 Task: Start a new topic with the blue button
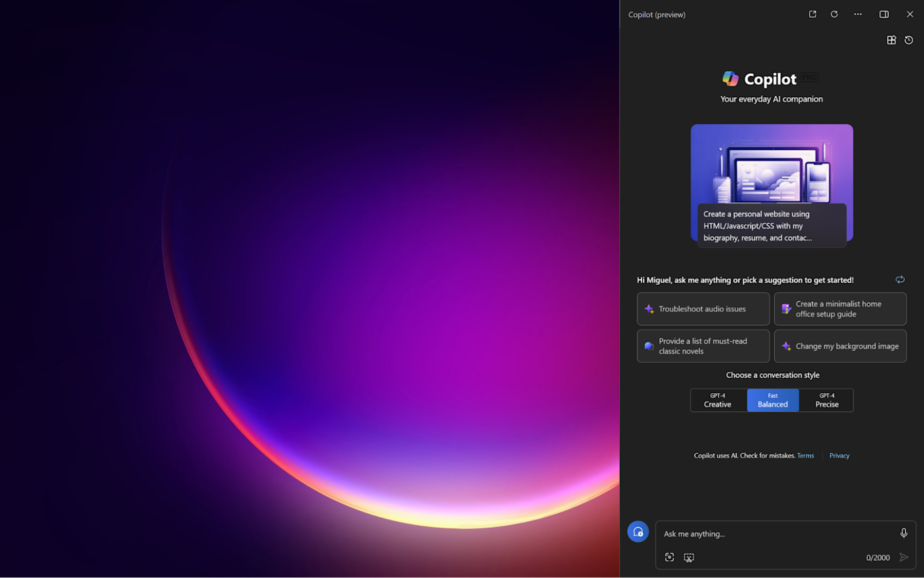[x=638, y=532]
